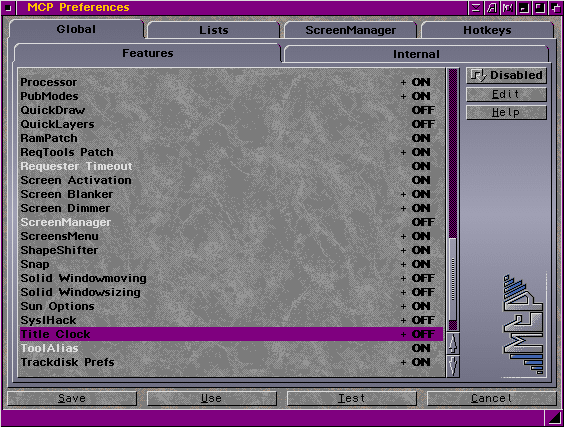564x427 pixels.
Task: Cancel the preferences changes
Action: click(x=491, y=398)
